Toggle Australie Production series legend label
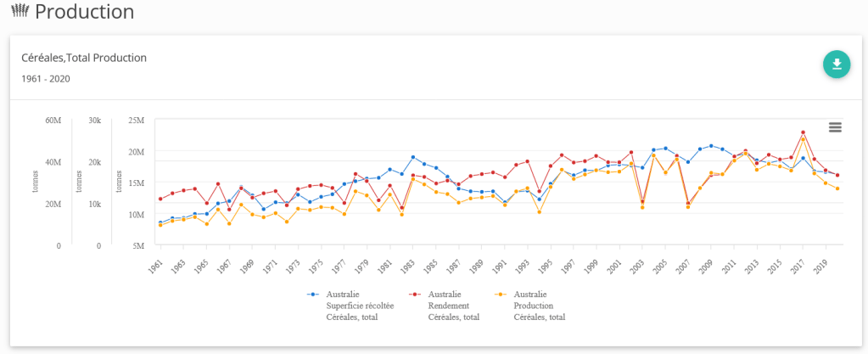This screenshot has width=868, height=354. 540,305
